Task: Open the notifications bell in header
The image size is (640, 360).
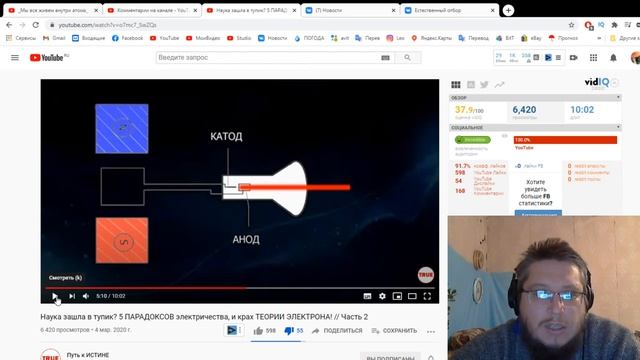Action: (613, 58)
